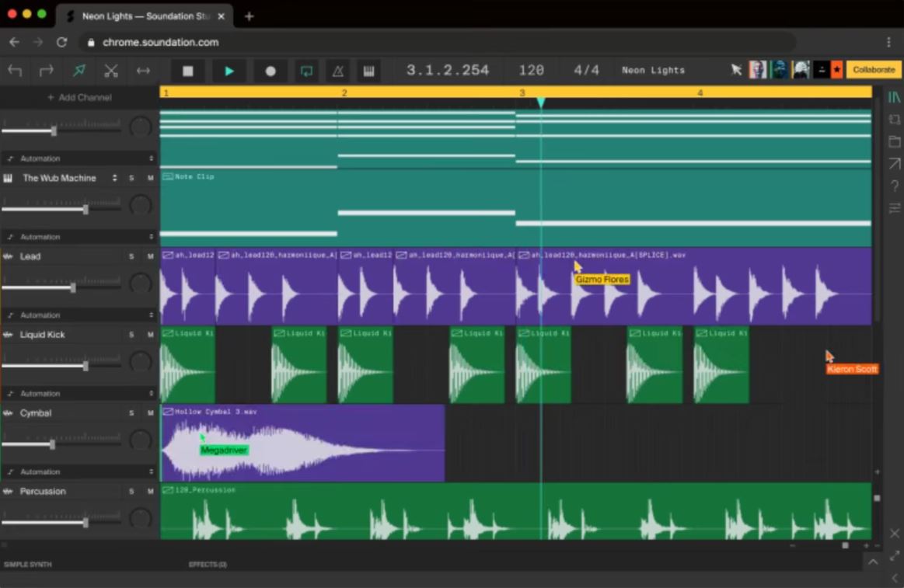Click the undo arrow icon
The height and width of the screenshot is (588, 904).
[x=16, y=70]
